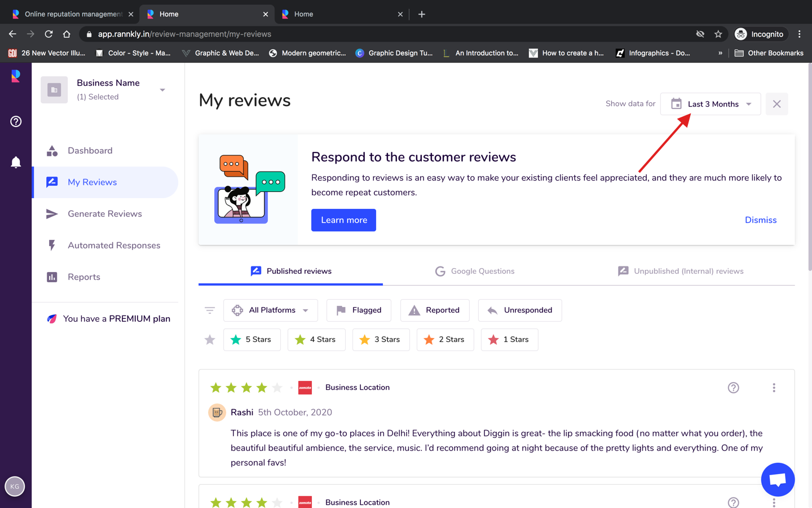Viewport: 812px width, 508px height.
Task: Dismiss the respond-to-reviews banner
Action: [761, 220]
